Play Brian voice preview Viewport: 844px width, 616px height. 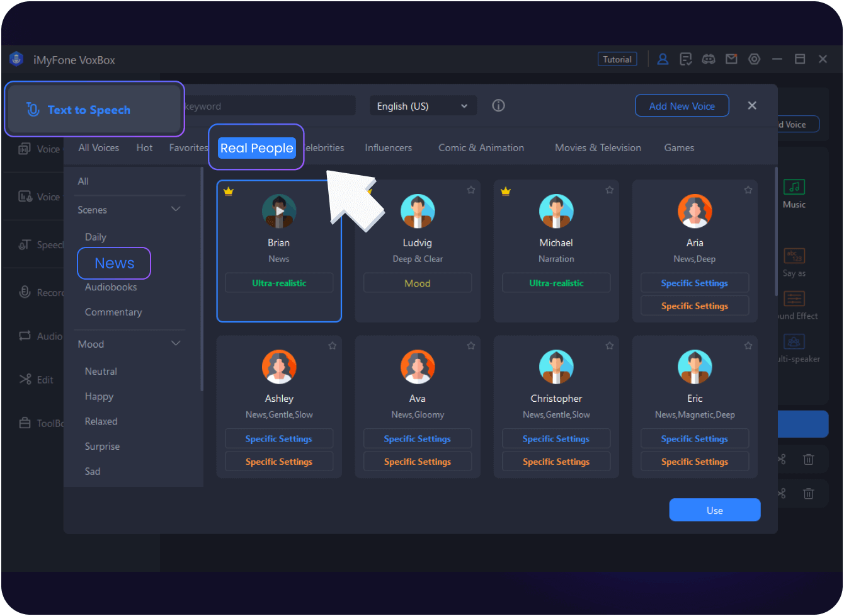click(279, 211)
